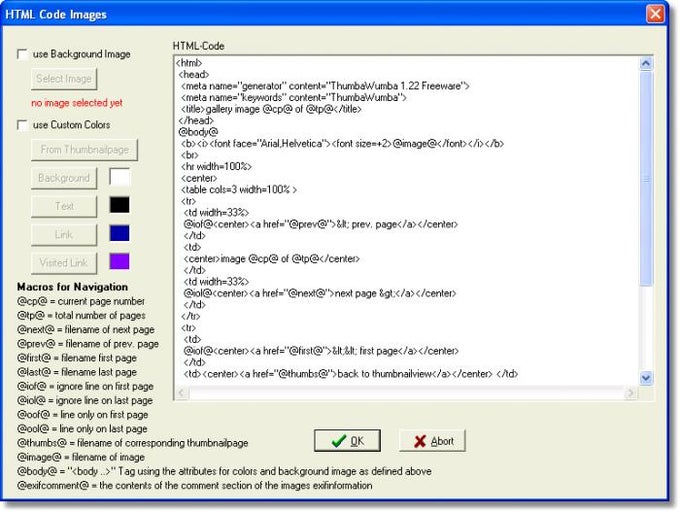Click the font face Arial,Helvetica line

point(343,143)
